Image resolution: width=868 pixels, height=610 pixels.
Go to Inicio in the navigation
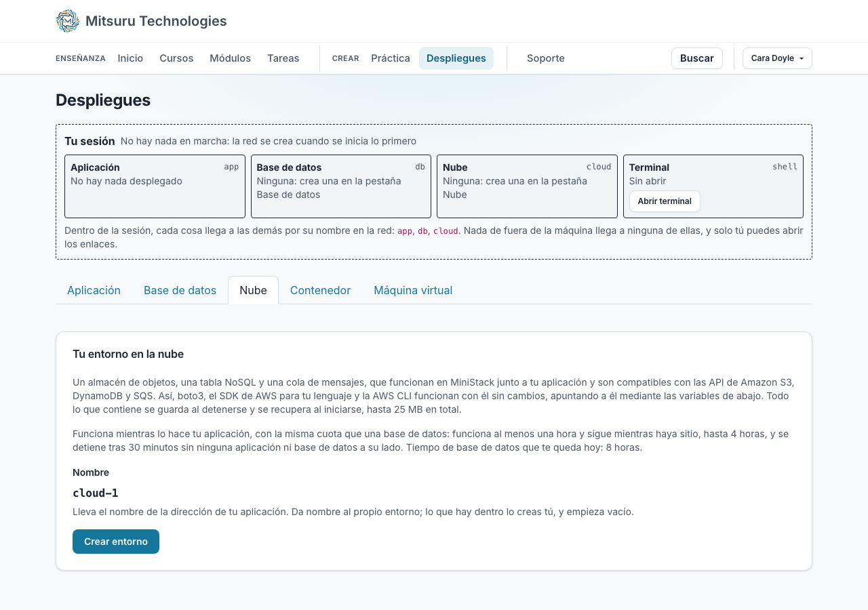(x=130, y=58)
